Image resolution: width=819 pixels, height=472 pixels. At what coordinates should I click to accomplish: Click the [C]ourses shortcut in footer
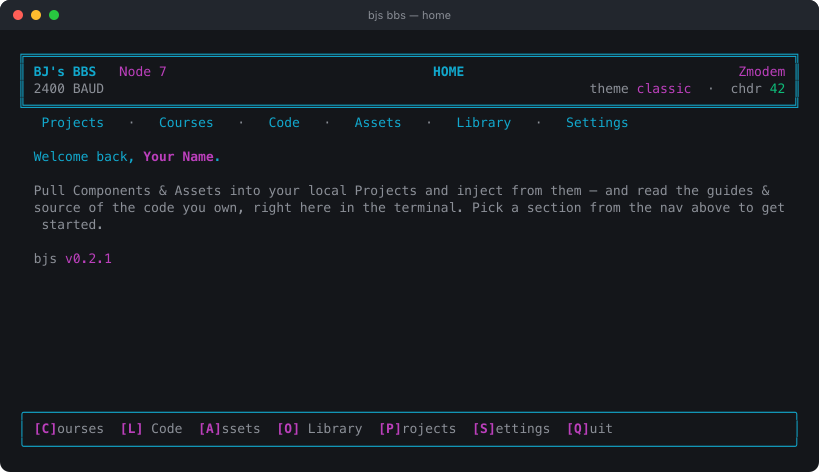click(69, 429)
